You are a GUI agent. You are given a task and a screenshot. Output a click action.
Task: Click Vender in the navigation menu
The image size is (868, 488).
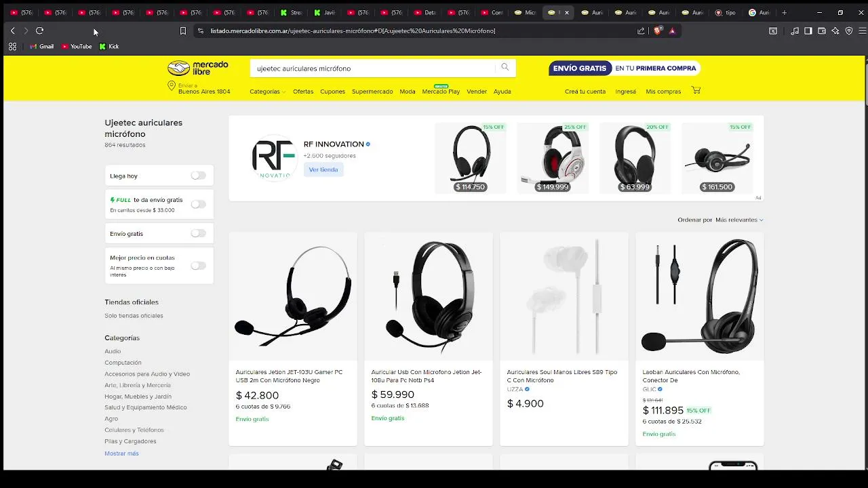click(x=477, y=91)
